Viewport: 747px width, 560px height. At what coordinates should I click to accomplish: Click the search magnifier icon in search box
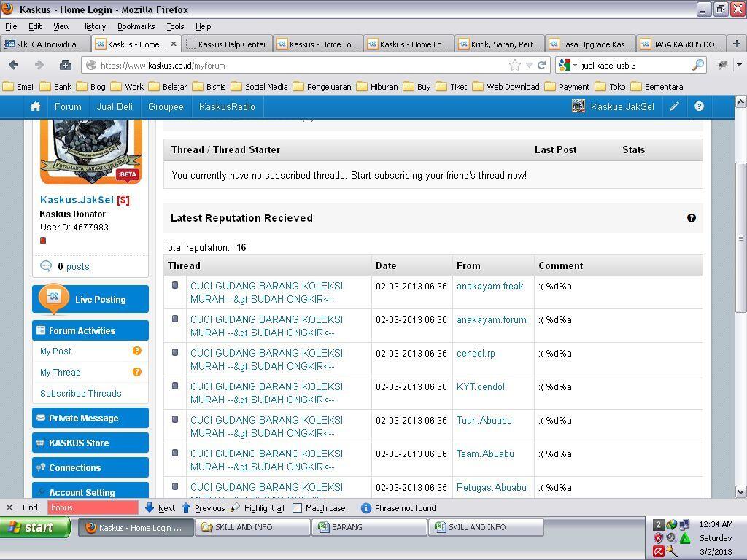[697, 65]
